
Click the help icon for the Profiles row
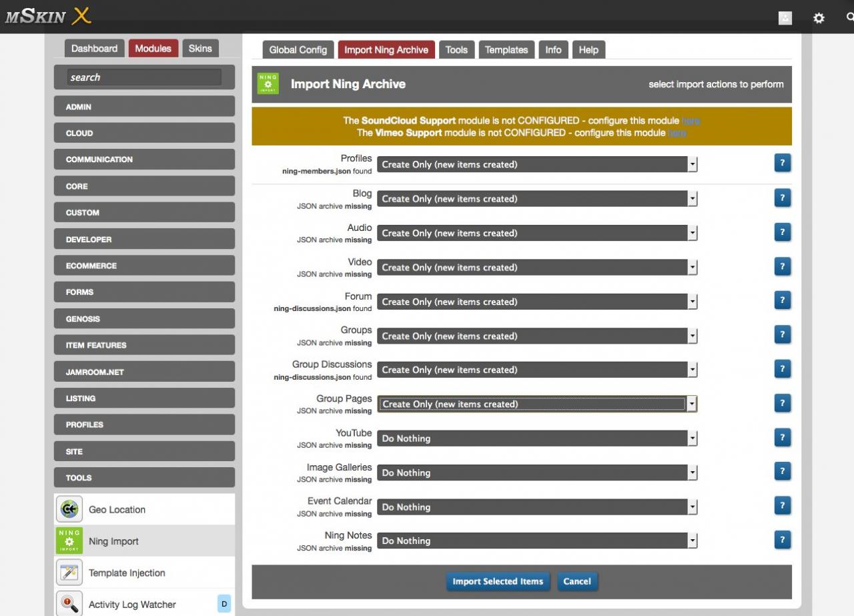(782, 164)
